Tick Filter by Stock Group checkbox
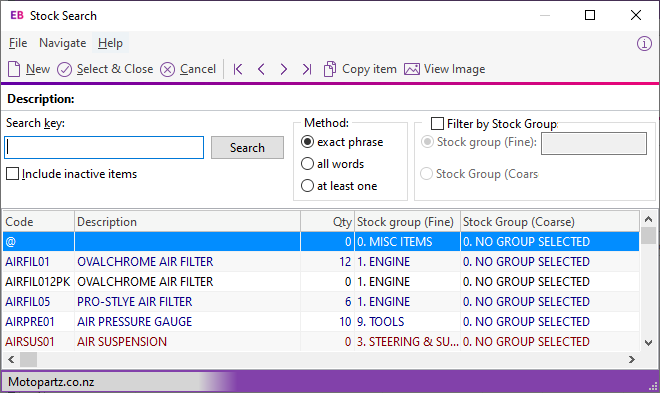660x393 pixels. [437, 124]
